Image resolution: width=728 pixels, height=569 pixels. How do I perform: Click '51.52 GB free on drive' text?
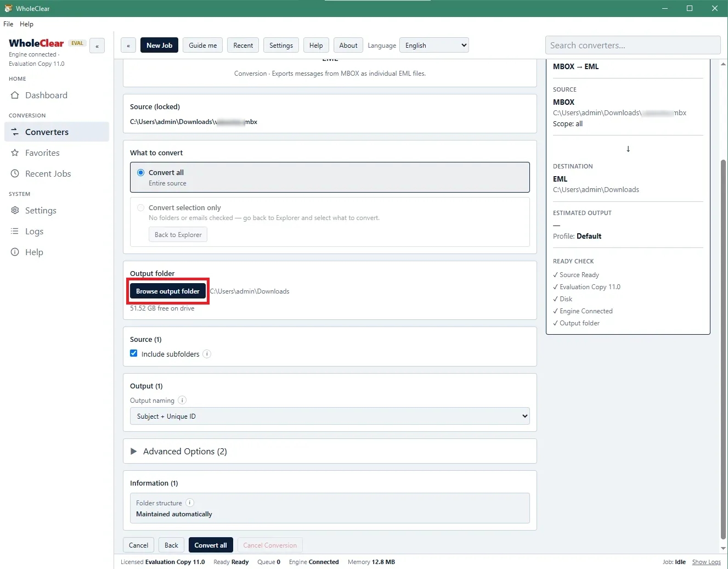click(162, 308)
